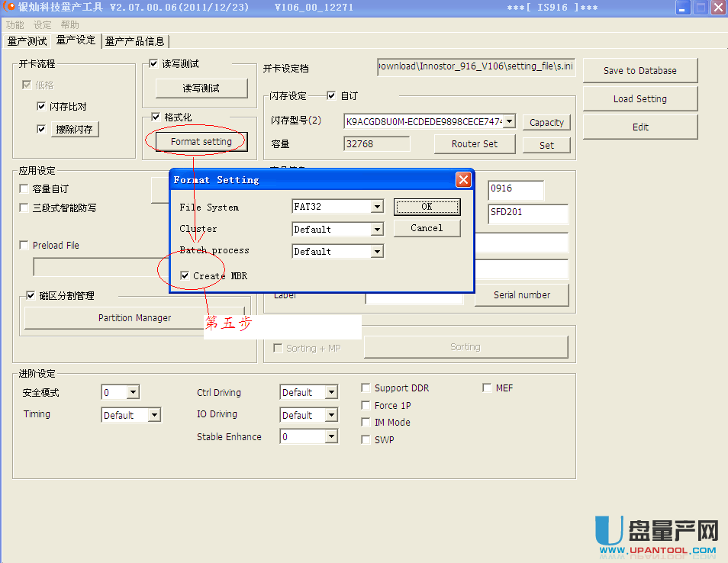728x563 pixels.
Task: Tick the Force 1P checkbox
Action: pyautogui.click(x=366, y=406)
